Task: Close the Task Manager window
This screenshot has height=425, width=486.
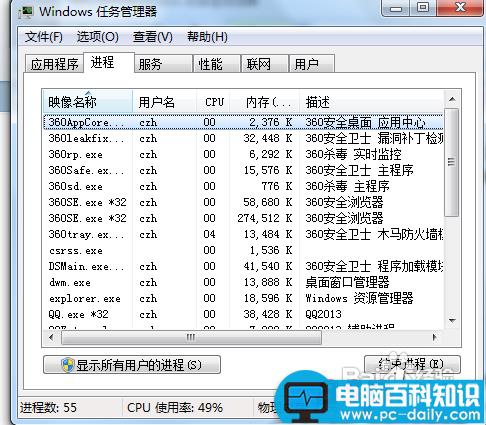Action: 460,8
